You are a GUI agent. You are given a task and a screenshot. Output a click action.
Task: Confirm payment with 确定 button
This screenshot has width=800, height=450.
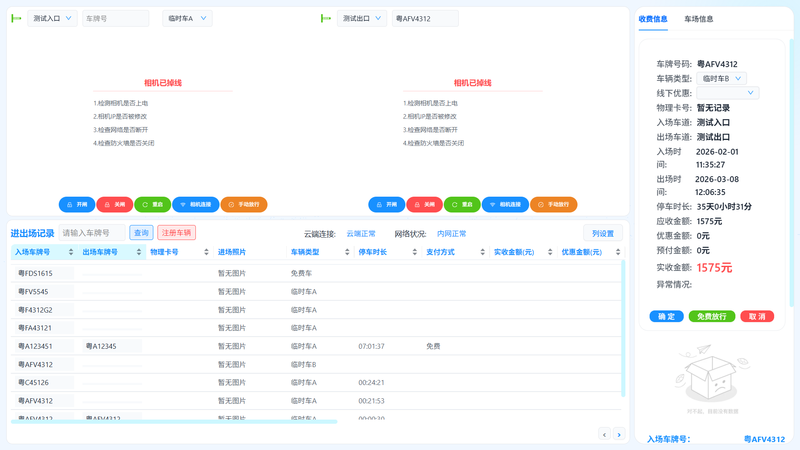[x=666, y=316]
